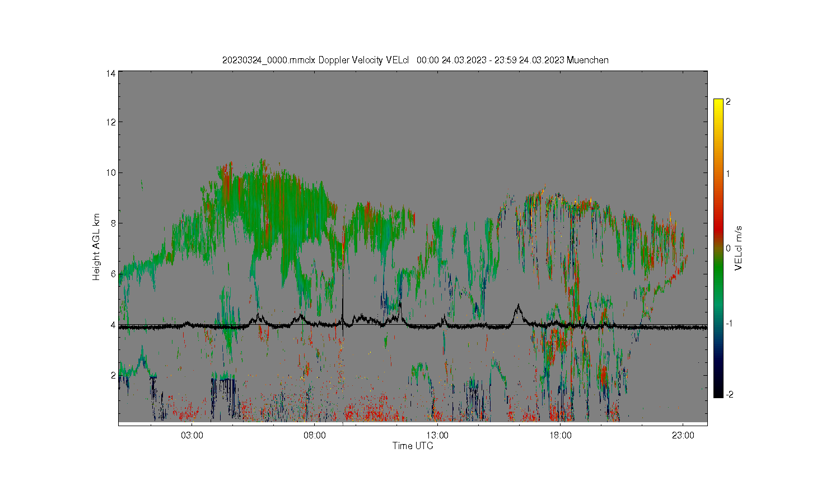
Task: Click the 03:00 time tick label
Action: coord(192,435)
